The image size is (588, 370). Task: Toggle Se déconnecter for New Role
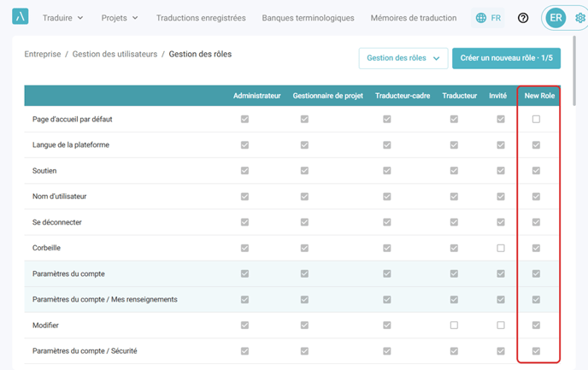pyautogui.click(x=536, y=222)
